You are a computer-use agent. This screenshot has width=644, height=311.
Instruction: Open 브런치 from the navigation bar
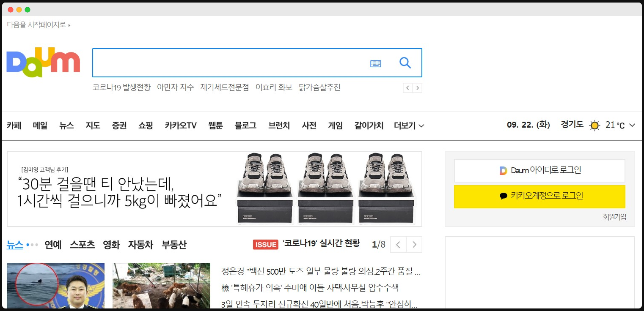(279, 125)
